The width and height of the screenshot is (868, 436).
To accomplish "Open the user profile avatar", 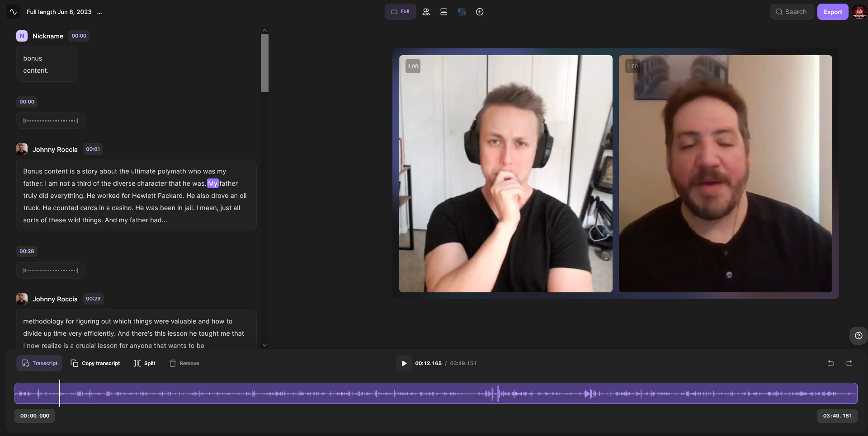I will [859, 12].
